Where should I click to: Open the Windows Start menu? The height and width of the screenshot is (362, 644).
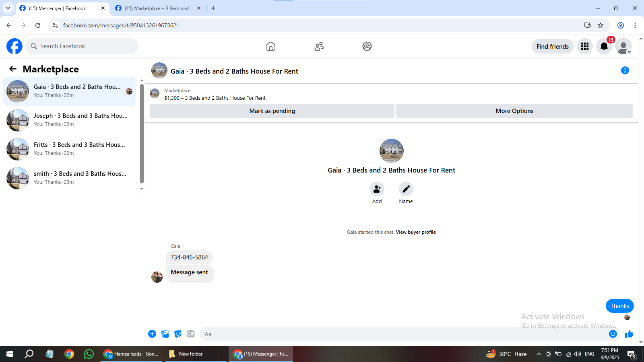coord(10,354)
